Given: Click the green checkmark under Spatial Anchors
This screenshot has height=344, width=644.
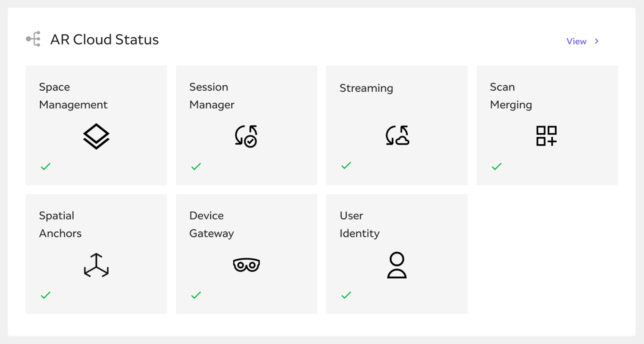Looking at the screenshot, I should [46, 295].
